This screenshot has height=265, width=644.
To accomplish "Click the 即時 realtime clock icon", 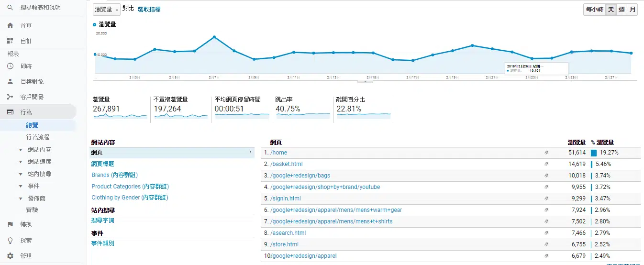I will click(x=10, y=66).
